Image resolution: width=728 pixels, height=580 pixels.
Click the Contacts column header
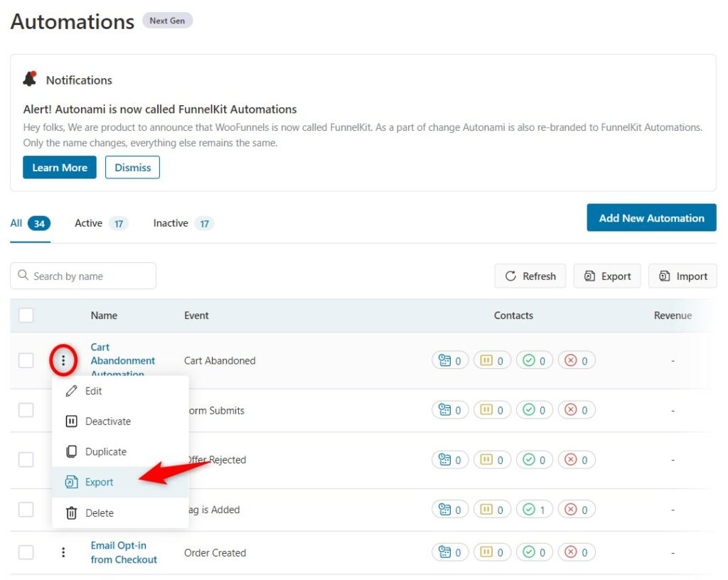513,315
